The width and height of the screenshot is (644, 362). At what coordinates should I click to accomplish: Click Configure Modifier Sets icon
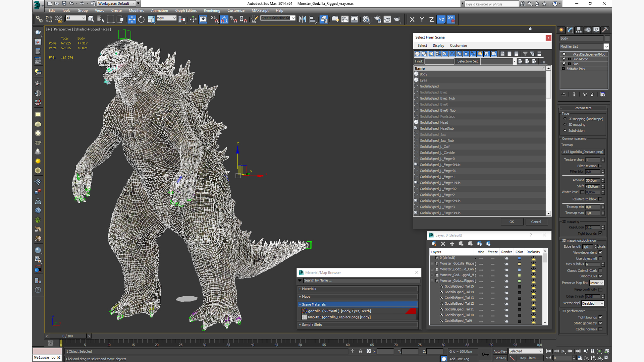[x=603, y=95]
